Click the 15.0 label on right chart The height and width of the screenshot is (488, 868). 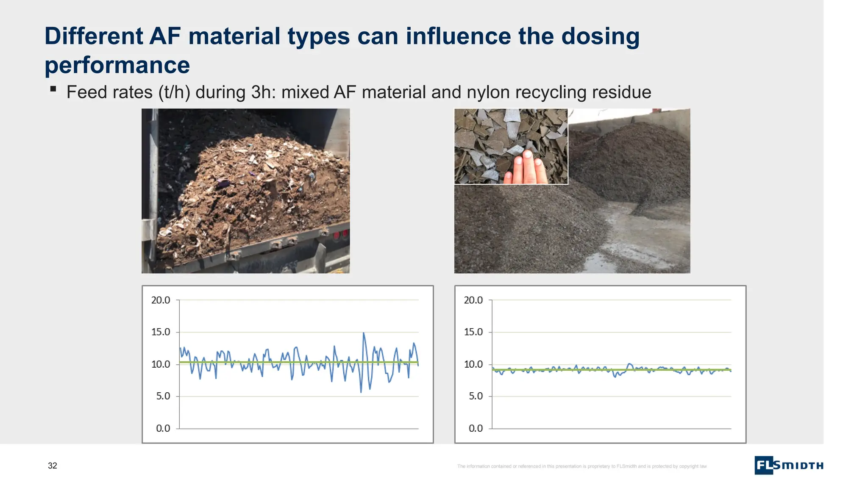(473, 332)
